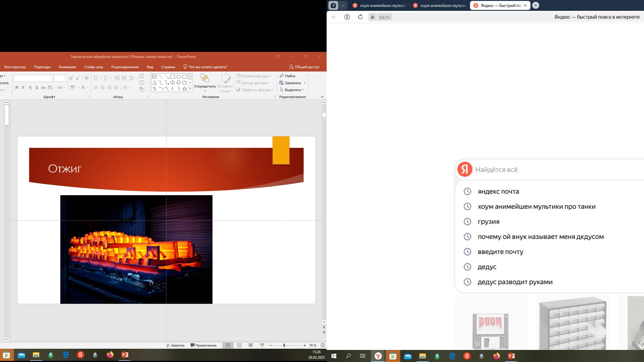The image size is (644, 362).
Task: Click the zoom slider handle
Action: tap(284, 345)
